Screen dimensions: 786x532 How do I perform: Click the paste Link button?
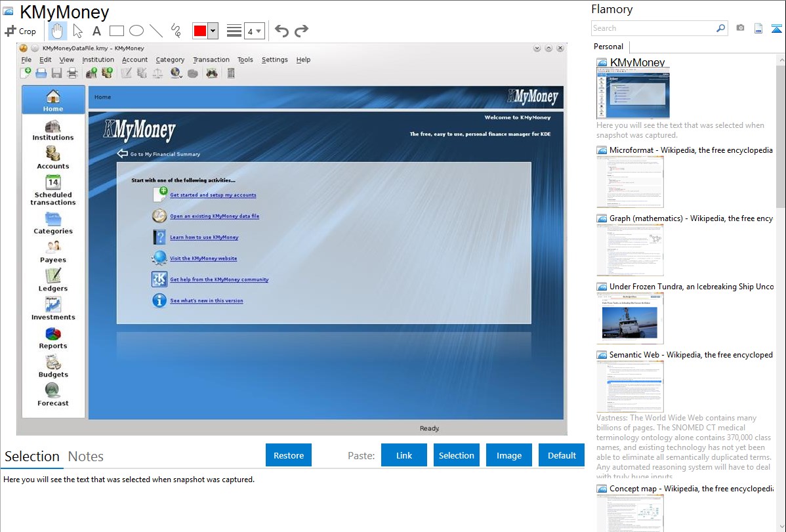point(404,455)
